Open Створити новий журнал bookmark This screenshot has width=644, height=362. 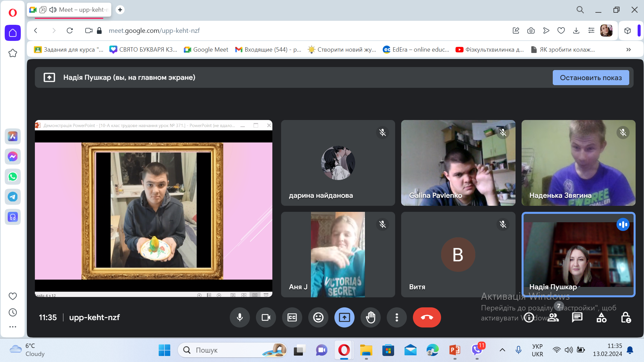tap(342, 50)
